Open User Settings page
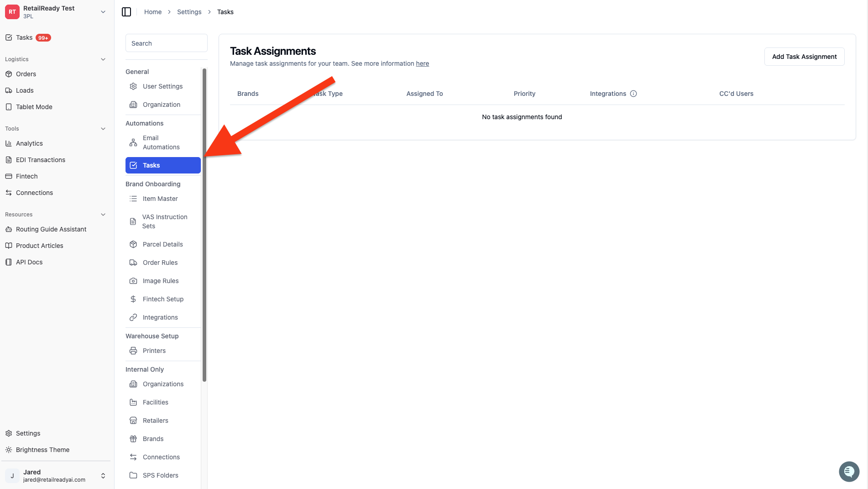868x489 pixels. point(163,86)
